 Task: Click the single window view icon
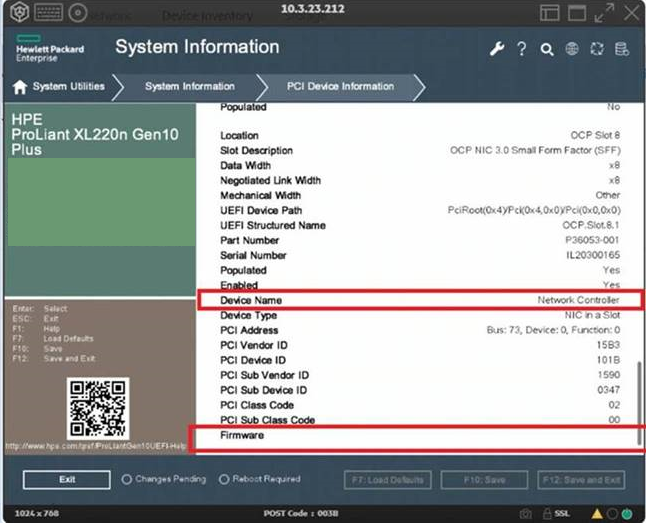(577, 13)
